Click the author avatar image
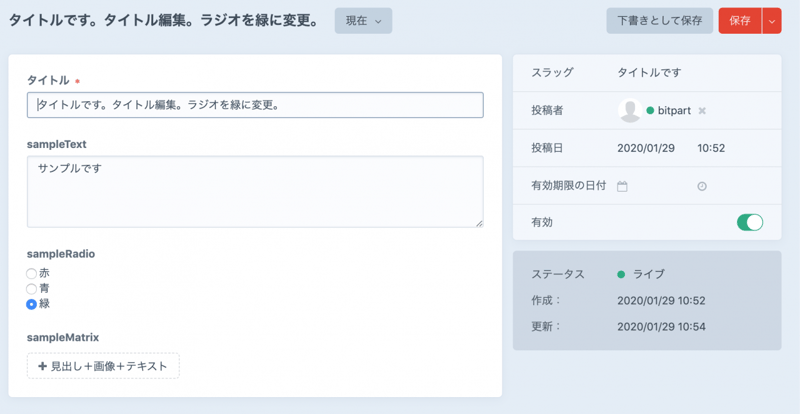The width and height of the screenshot is (800, 414). click(630, 110)
